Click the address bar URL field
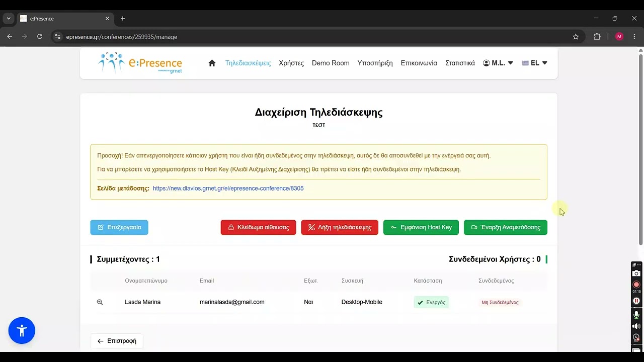The height and width of the screenshot is (362, 644). click(317, 37)
